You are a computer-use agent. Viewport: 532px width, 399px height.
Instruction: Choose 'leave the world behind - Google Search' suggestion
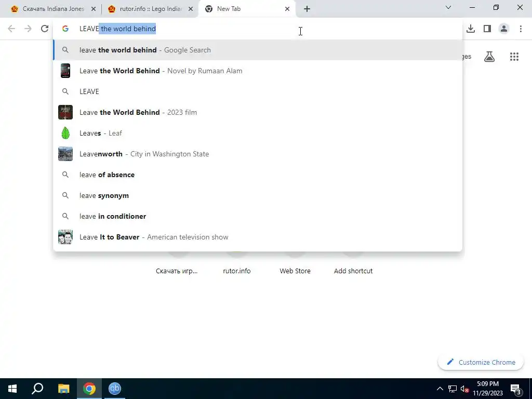pyautogui.click(x=258, y=50)
